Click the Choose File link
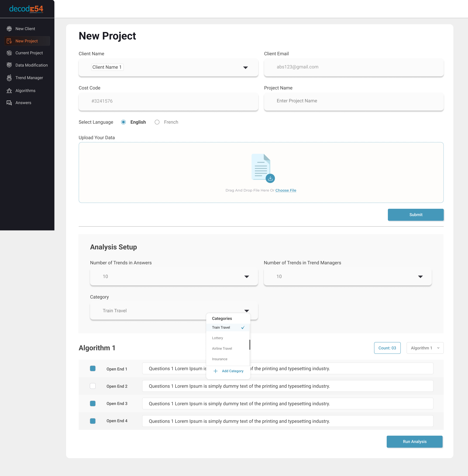Screen dimensions: 468x476 point(286,190)
